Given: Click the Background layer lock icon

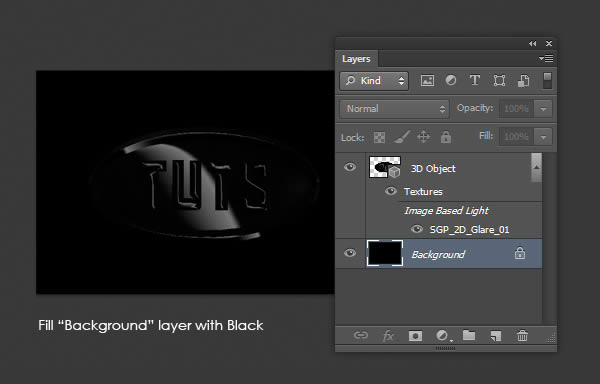Looking at the screenshot, I should coord(520,253).
